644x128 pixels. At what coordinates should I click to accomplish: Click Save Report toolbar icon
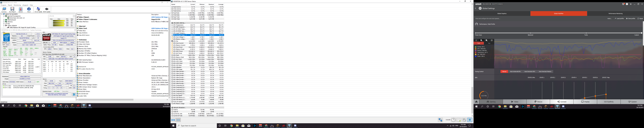(12, 10)
